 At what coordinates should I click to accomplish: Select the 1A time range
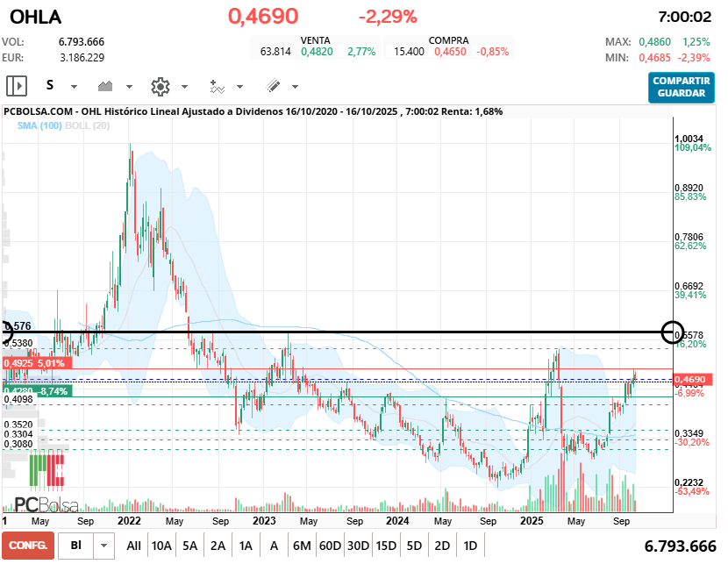point(246,546)
